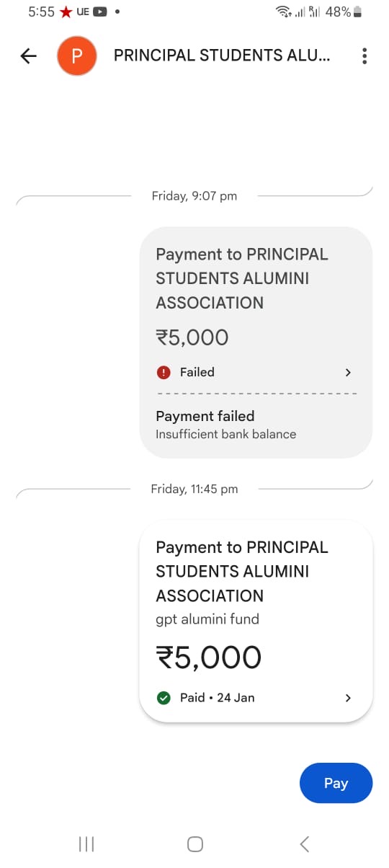Tap the YouTube icon in status bar
389x868 pixels.
click(x=100, y=12)
